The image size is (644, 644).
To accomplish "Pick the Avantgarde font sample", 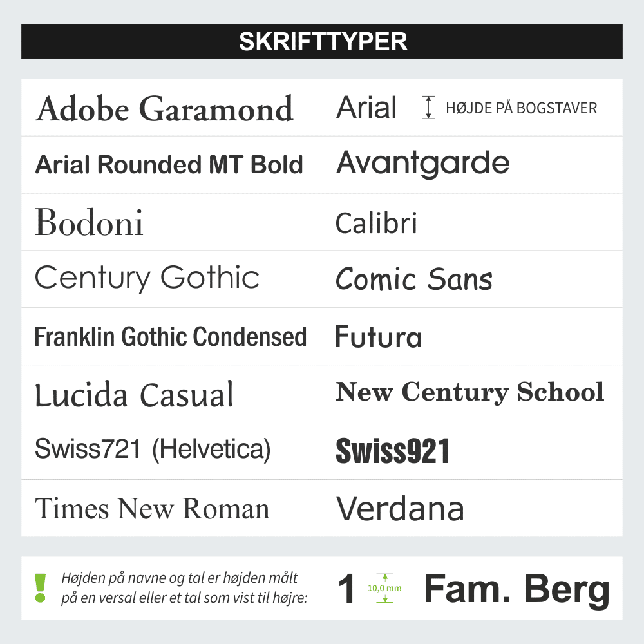I will 422,164.
